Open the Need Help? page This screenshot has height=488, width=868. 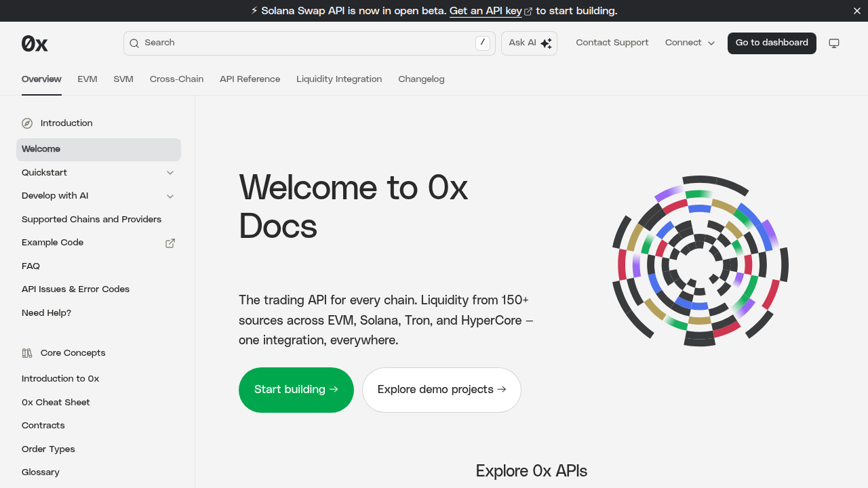tap(98, 313)
